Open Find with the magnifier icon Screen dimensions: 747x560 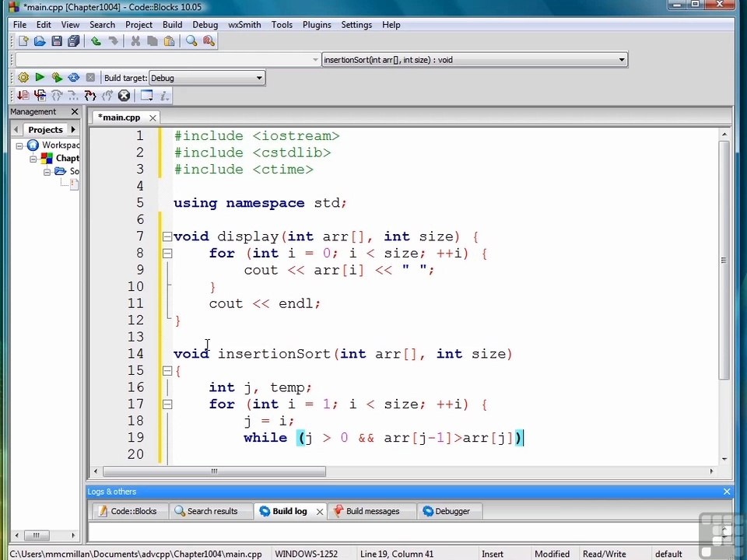pos(191,41)
